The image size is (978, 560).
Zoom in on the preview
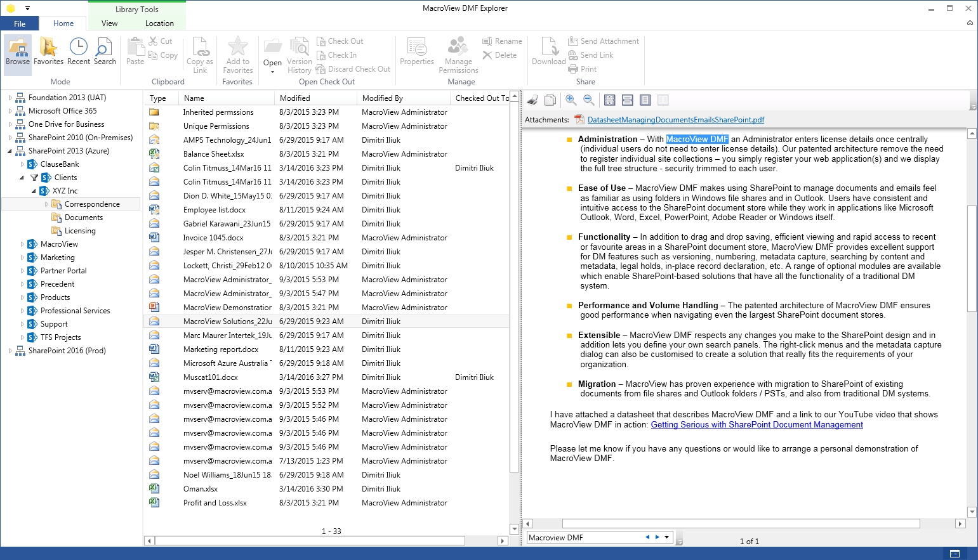tap(571, 100)
